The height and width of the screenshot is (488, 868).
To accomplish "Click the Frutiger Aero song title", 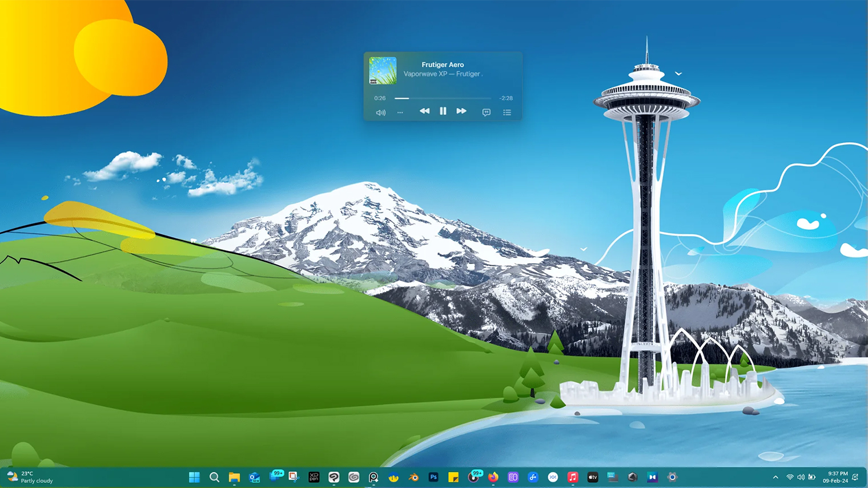I will (443, 65).
